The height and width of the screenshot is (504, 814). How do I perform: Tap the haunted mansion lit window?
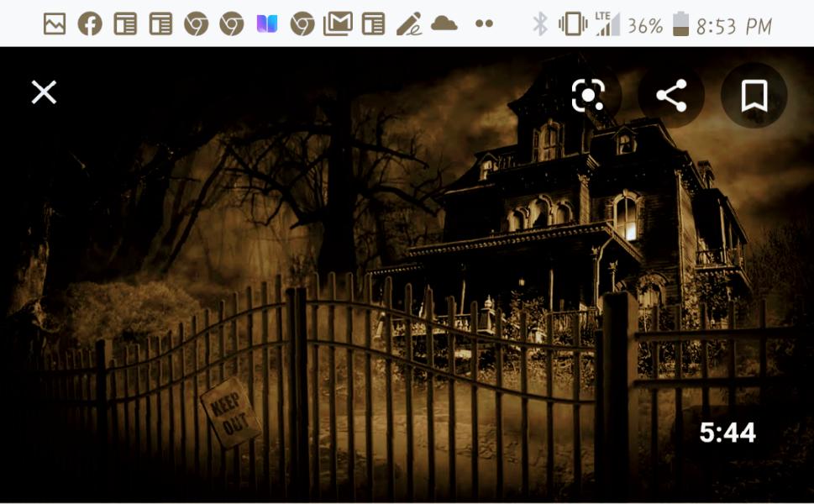[625, 216]
